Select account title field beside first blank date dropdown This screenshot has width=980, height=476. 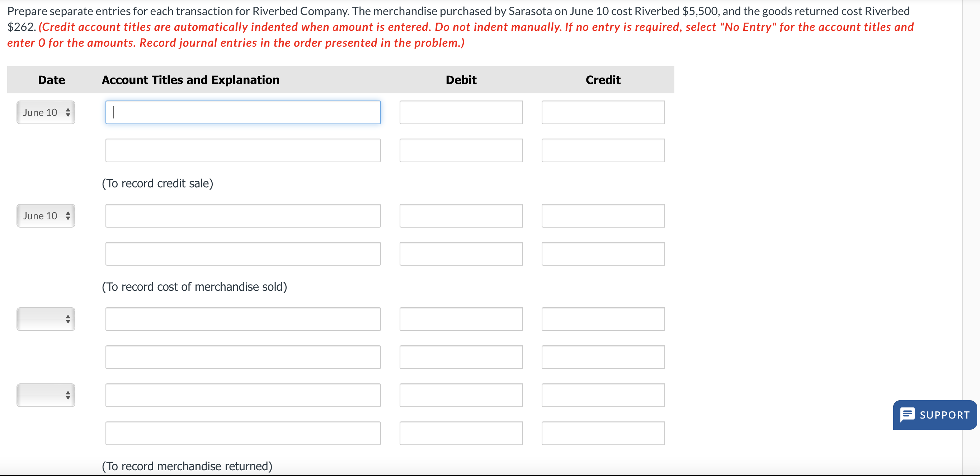tap(243, 319)
